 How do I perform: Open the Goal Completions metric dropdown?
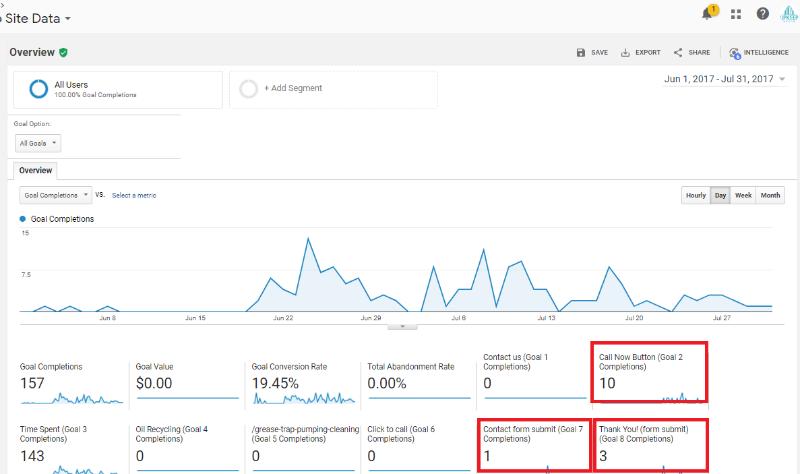tap(56, 195)
